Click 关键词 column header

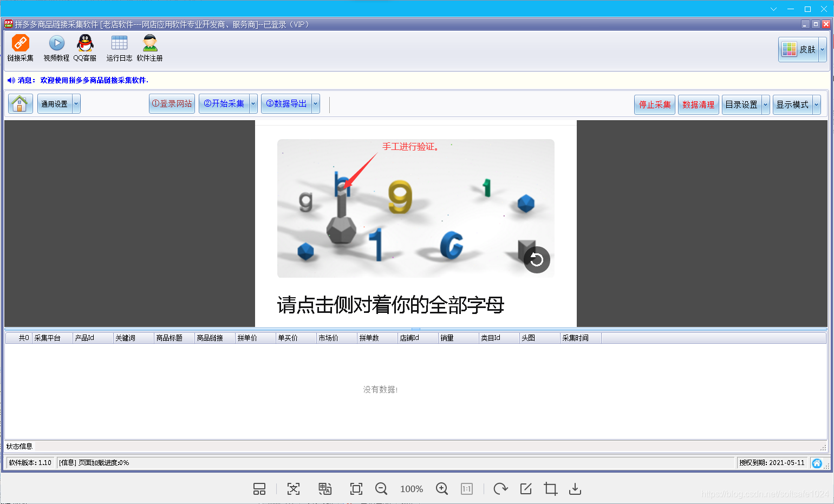(134, 338)
